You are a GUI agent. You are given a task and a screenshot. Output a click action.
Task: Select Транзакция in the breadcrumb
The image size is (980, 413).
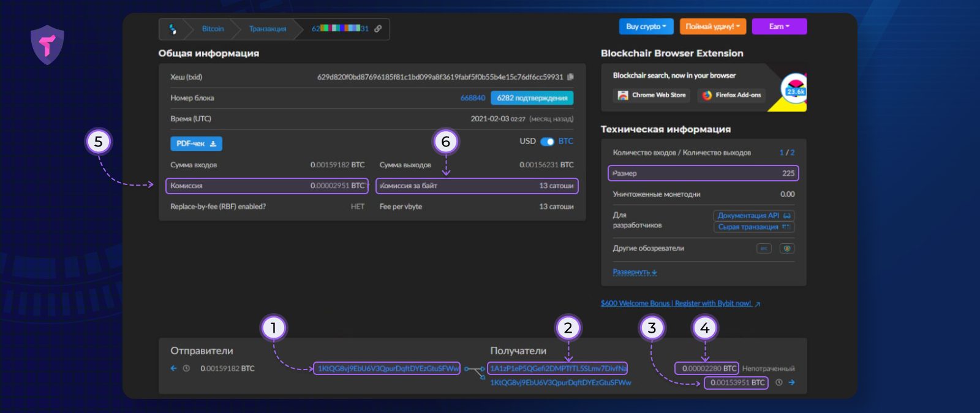(268, 29)
